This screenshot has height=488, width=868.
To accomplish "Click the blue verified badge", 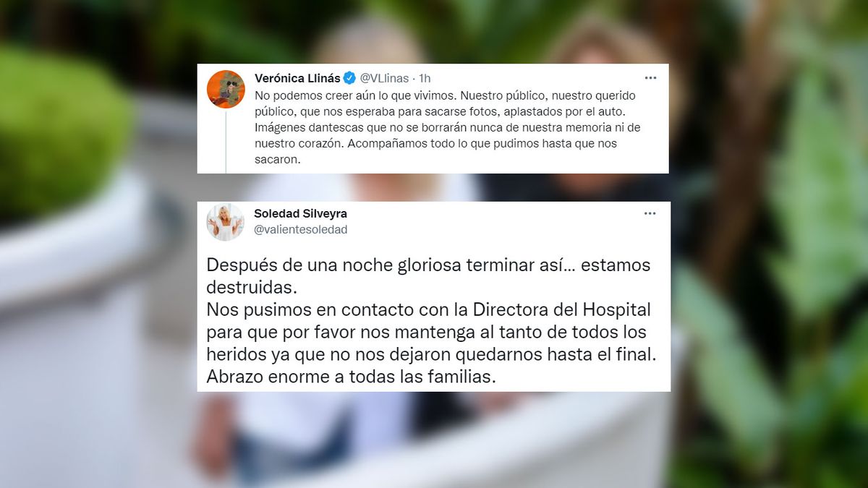I will (x=349, y=77).
